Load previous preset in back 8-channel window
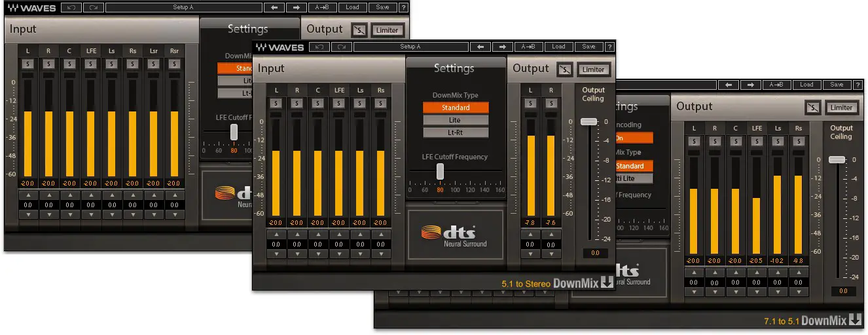 [274, 7]
